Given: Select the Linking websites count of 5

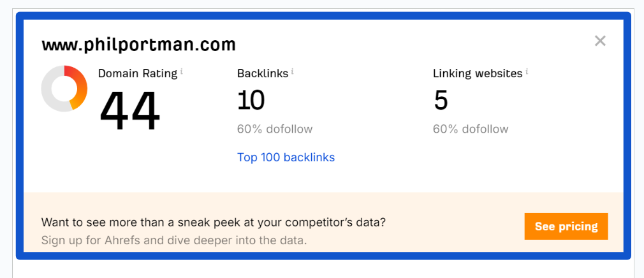Looking at the screenshot, I should pyautogui.click(x=441, y=100).
